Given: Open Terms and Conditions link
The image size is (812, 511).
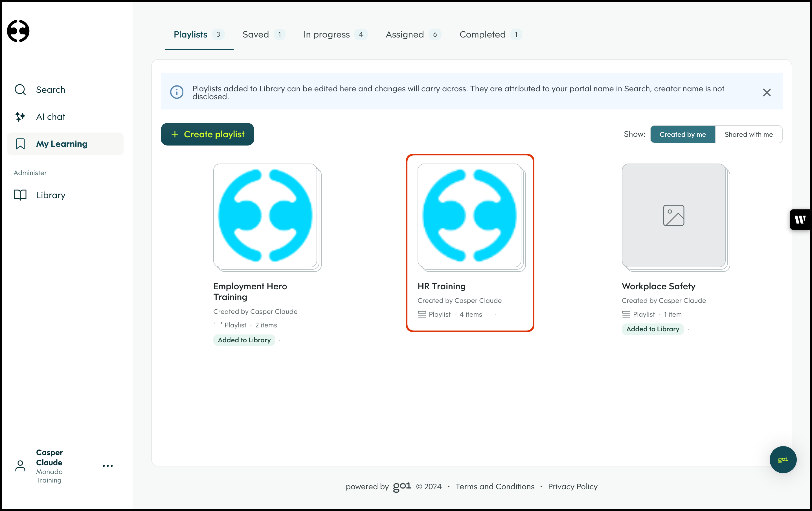Looking at the screenshot, I should pyautogui.click(x=495, y=486).
